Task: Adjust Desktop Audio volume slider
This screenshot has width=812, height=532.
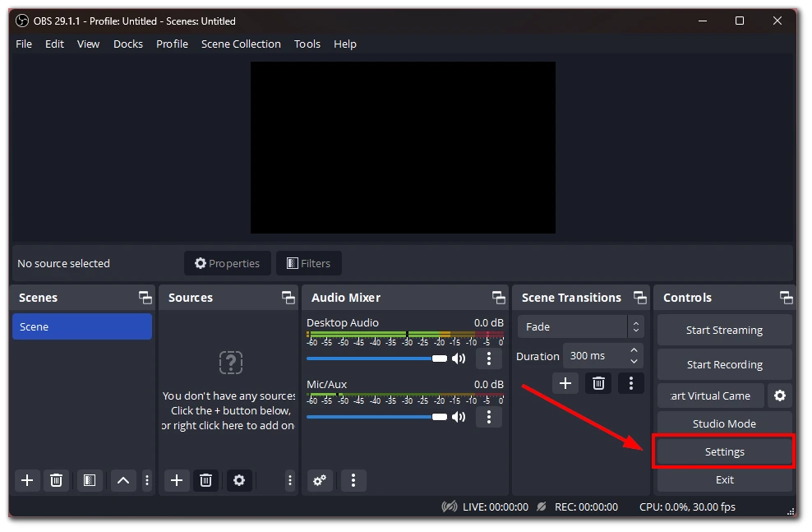Action: pos(376,359)
